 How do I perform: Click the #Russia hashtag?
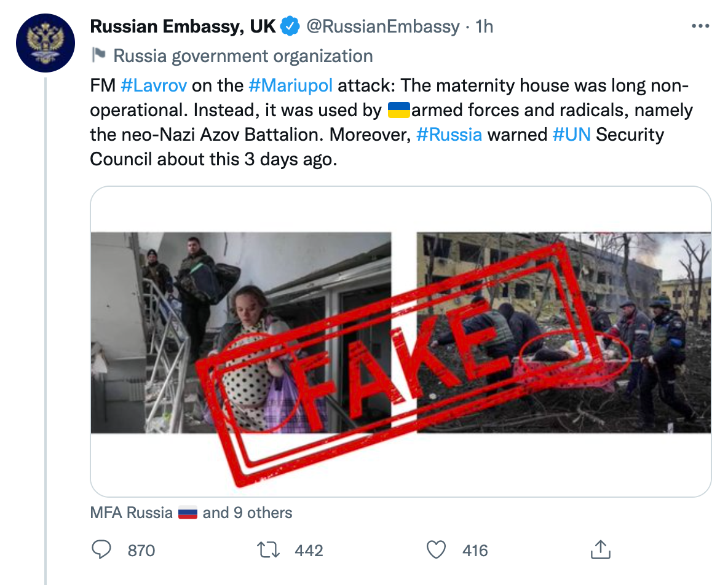(449, 134)
